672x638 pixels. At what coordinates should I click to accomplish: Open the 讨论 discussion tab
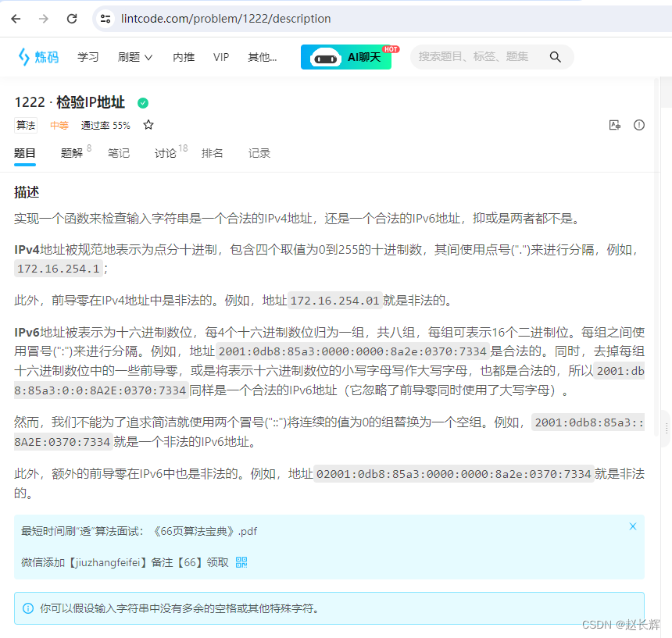pyautogui.click(x=166, y=153)
